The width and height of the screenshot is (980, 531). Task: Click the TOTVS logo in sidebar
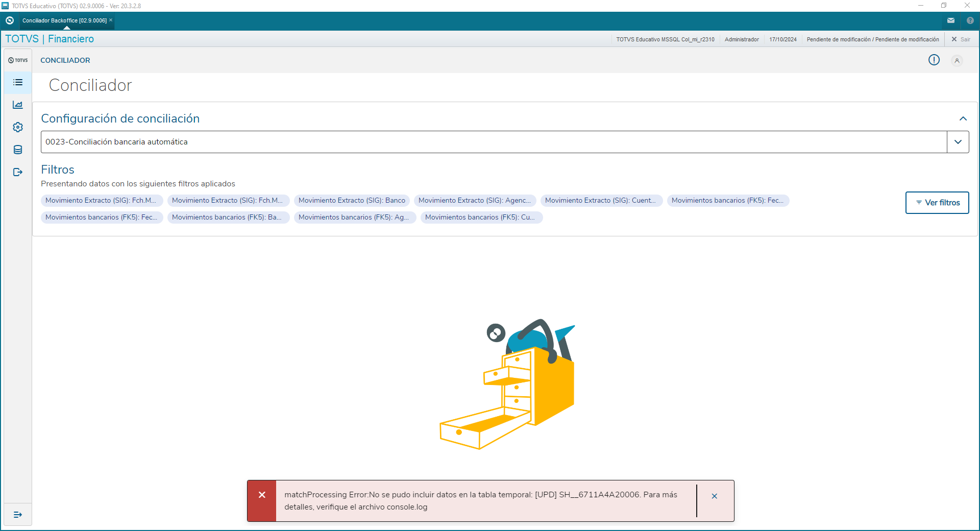pyautogui.click(x=18, y=60)
